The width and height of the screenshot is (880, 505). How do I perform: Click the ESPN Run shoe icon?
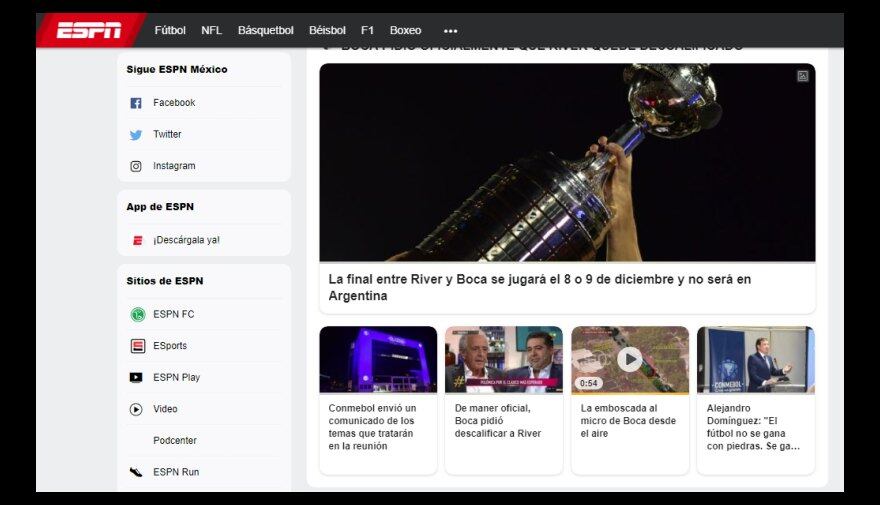pos(136,472)
